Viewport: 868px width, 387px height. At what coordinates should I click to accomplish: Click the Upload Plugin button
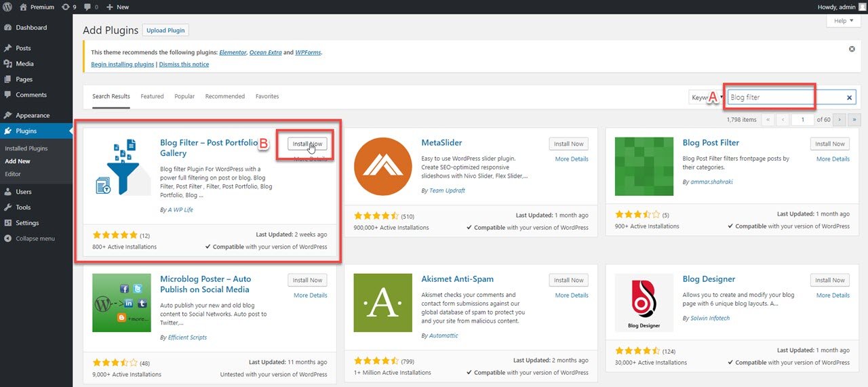tap(166, 30)
